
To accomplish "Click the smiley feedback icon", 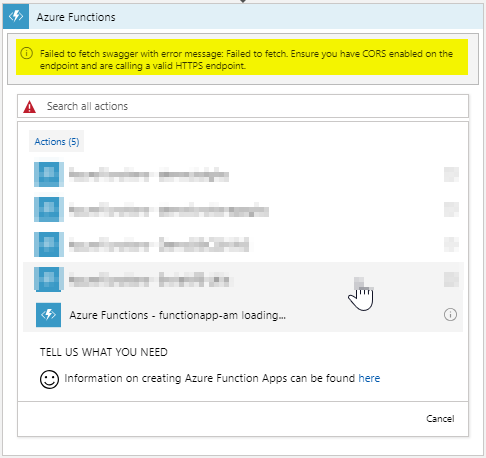I will 49,379.
